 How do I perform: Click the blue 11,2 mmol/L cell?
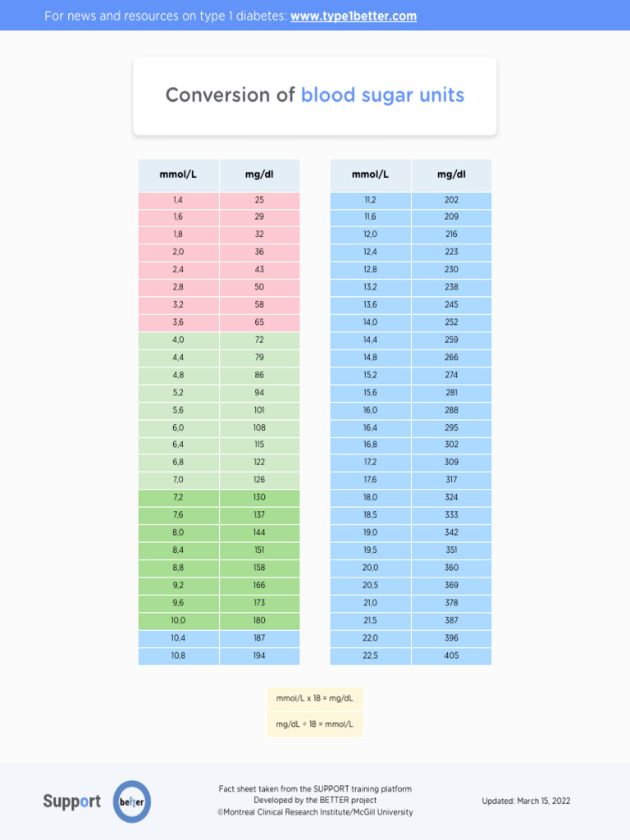point(370,200)
